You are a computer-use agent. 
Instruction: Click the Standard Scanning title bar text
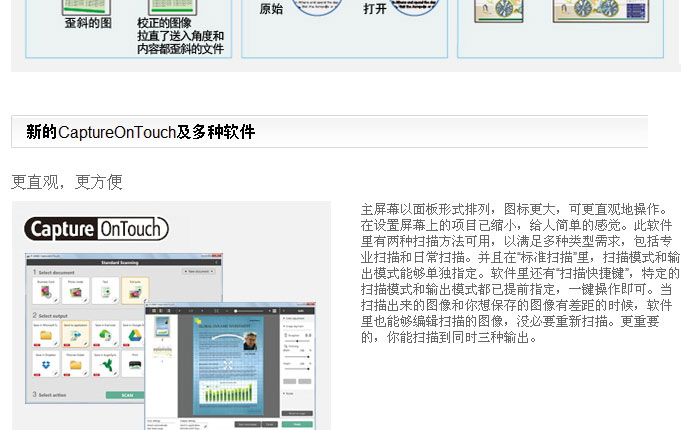[x=119, y=262]
